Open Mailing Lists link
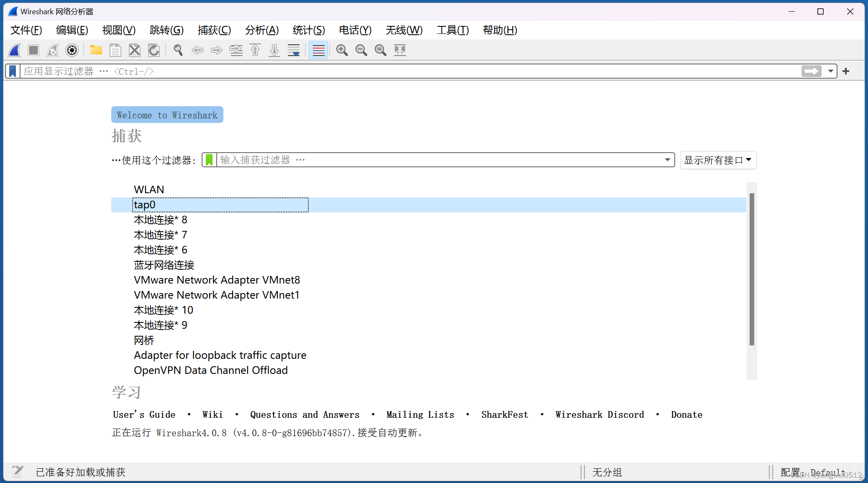 420,414
